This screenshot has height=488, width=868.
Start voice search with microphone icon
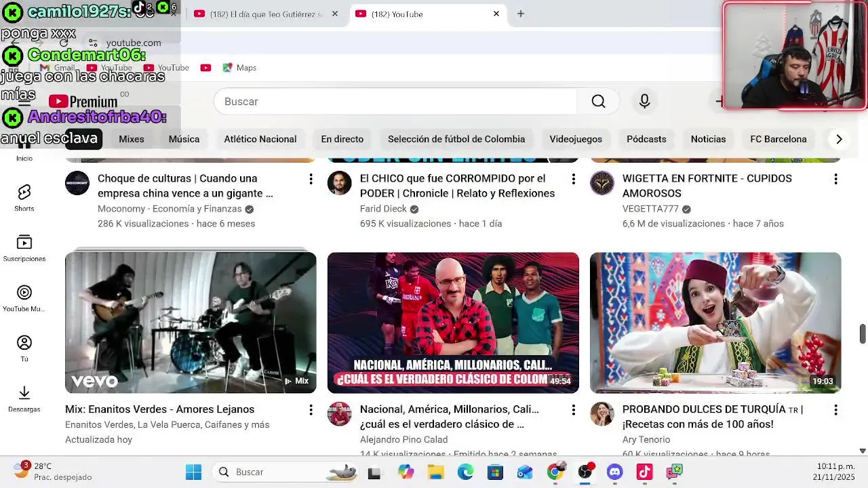(x=644, y=101)
